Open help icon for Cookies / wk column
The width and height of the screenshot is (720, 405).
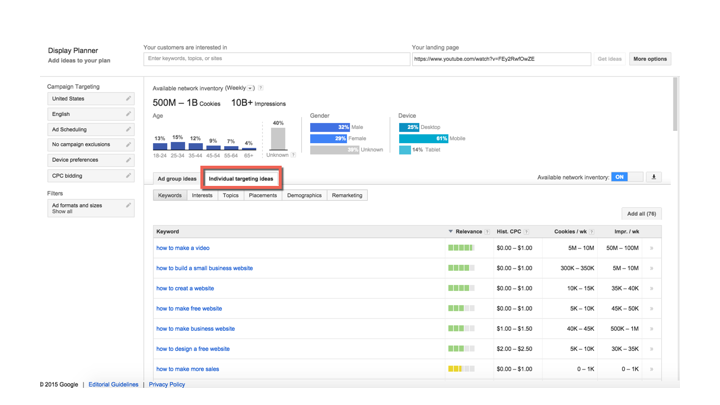[x=591, y=231]
